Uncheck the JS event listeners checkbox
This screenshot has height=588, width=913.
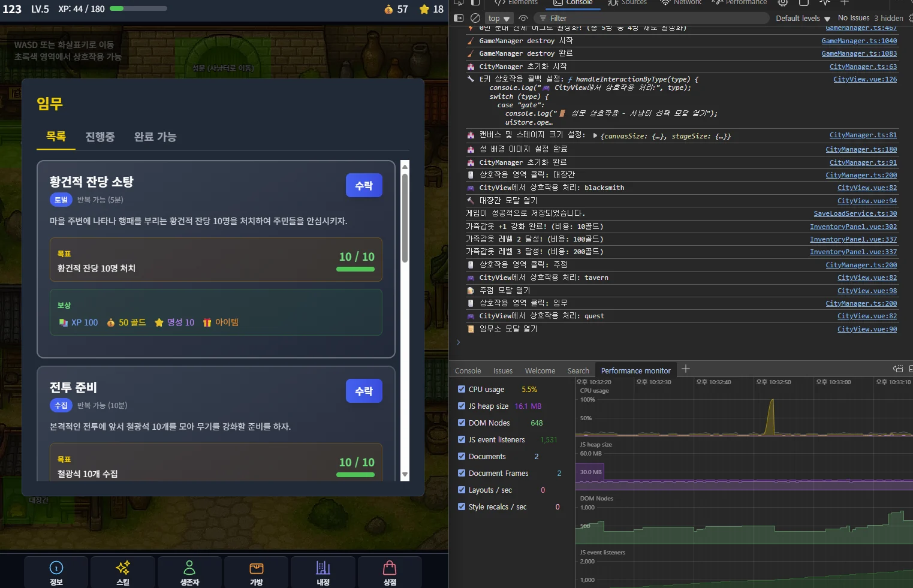pos(462,439)
